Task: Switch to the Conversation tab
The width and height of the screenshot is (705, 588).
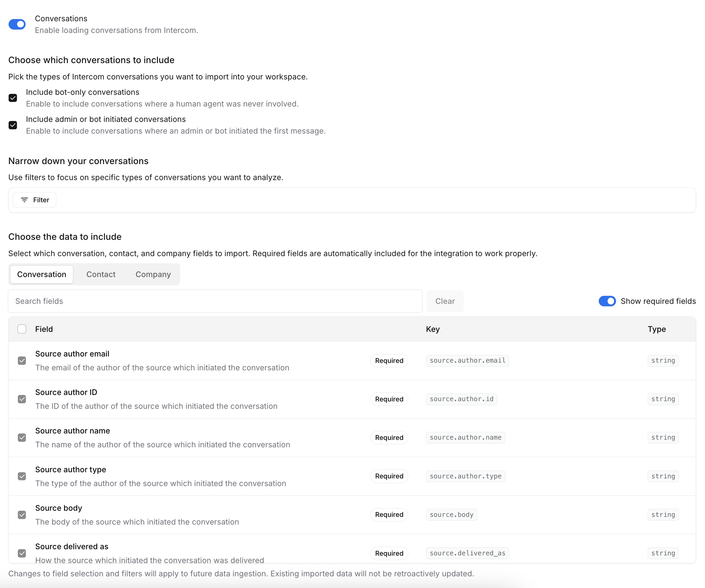Action: point(42,274)
